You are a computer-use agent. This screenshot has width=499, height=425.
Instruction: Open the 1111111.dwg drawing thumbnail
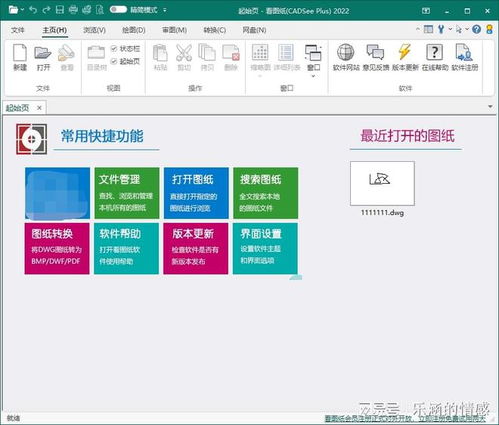[382, 183]
